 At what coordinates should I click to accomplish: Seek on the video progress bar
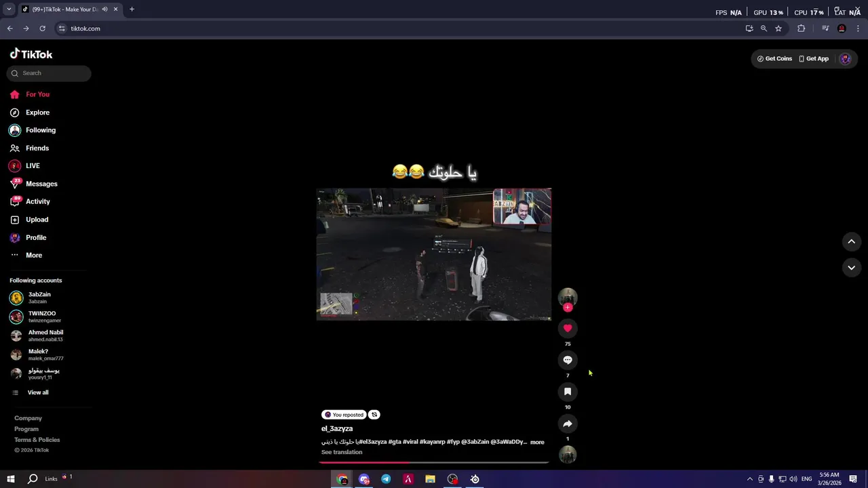click(434, 463)
